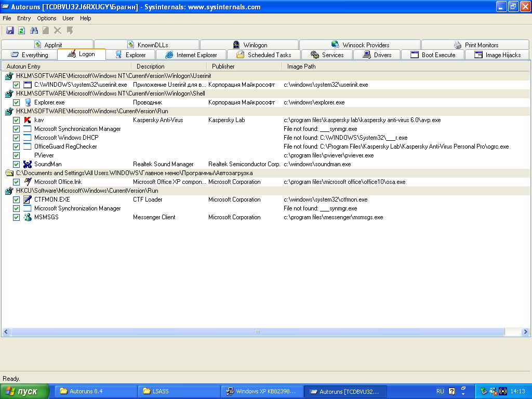
Task: Click the Find binoculars icon
Action: (34, 31)
